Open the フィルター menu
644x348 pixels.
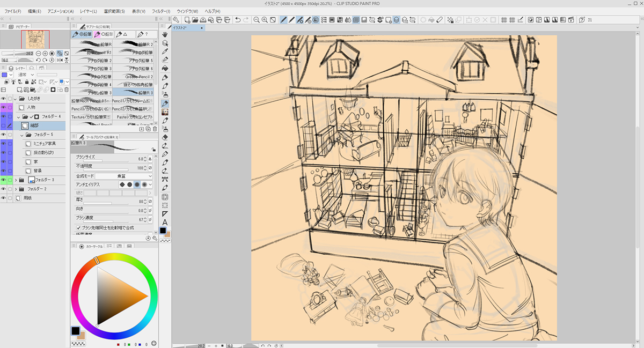(x=161, y=11)
